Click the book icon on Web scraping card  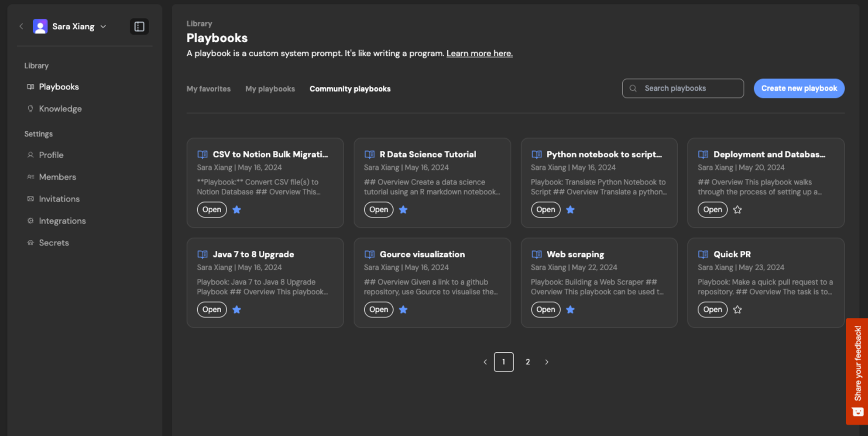536,254
